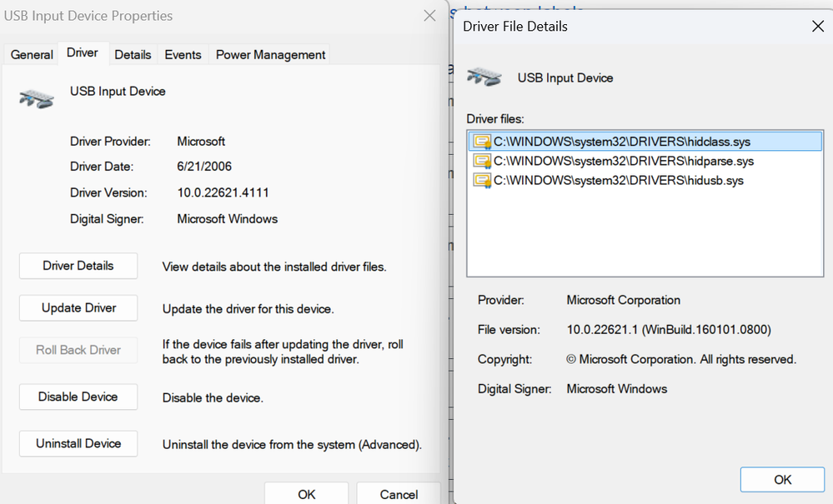Image resolution: width=833 pixels, height=504 pixels.
Task: Click 'Disable the device.' description text
Action: coord(213,398)
